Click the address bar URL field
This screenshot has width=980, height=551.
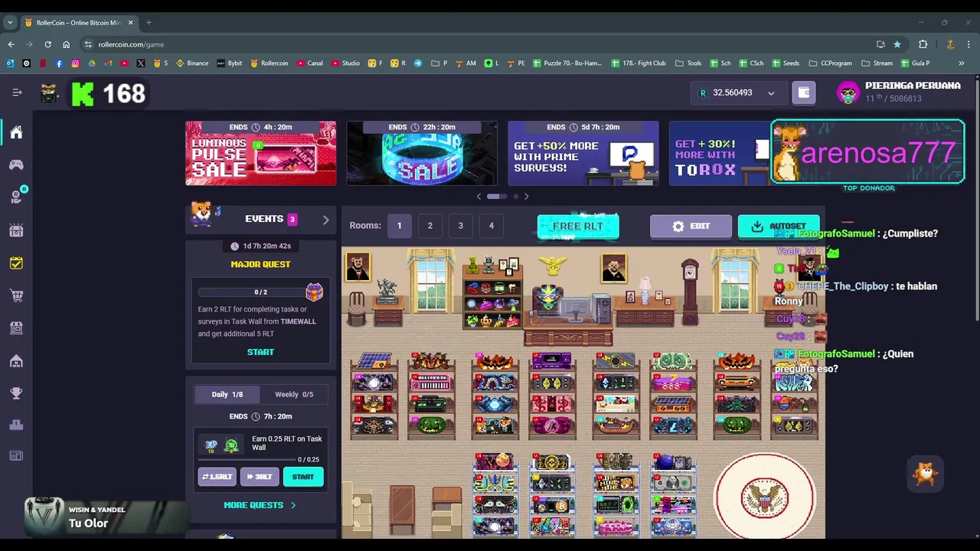(475, 44)
